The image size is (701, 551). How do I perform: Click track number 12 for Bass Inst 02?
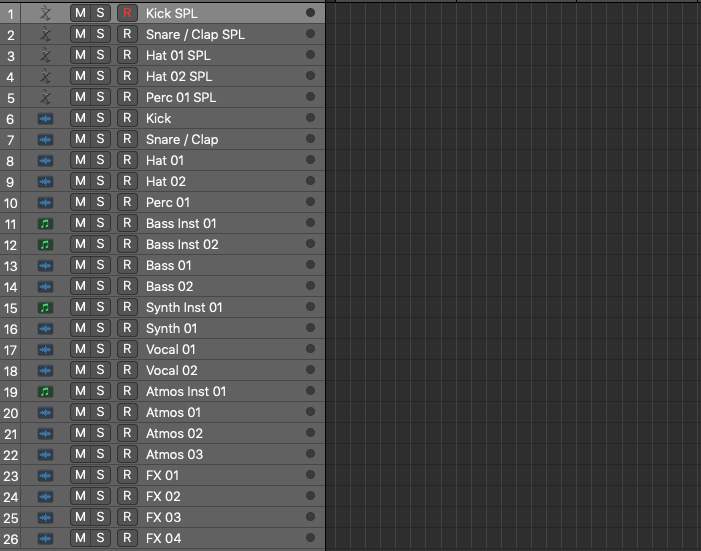11,244
